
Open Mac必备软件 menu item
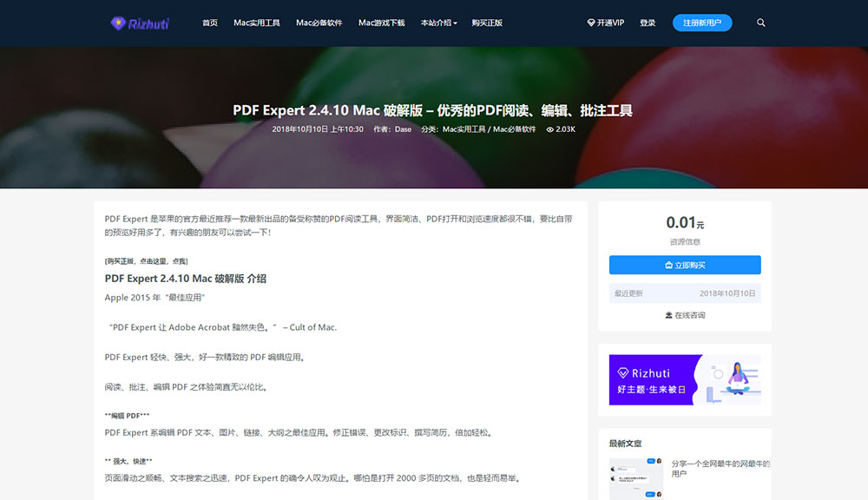click(x=319, y=23)
